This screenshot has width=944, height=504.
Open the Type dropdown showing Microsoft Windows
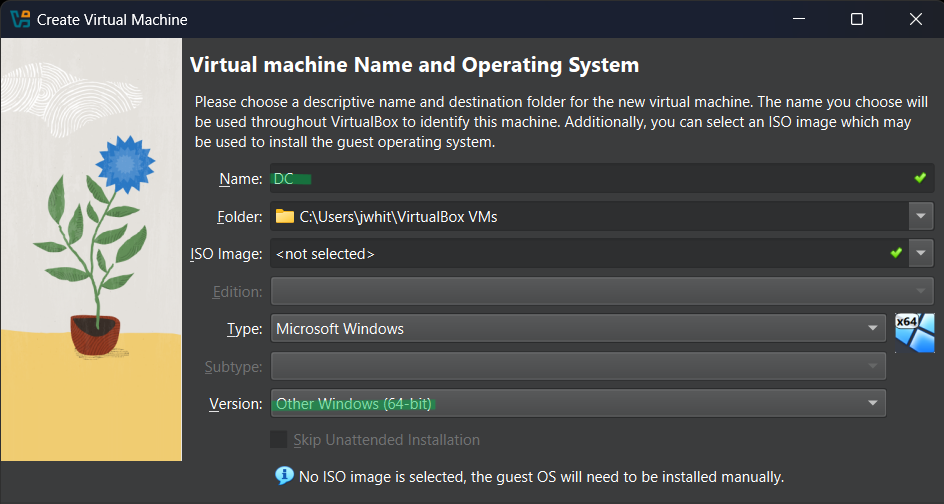coord(578,329)
